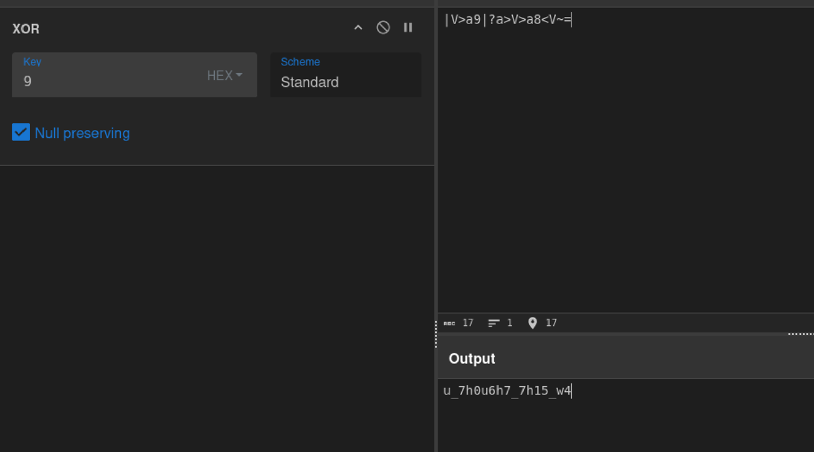Collapse the XOR operation with the chevron
The width and height of the screenshot is (814, 452).
coord(358,28)
